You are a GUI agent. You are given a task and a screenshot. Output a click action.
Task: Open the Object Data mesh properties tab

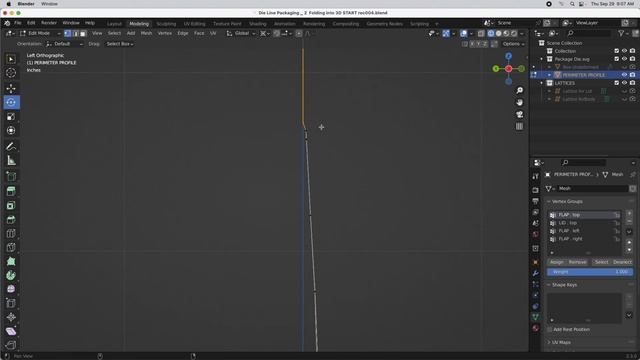click(536, 317)
